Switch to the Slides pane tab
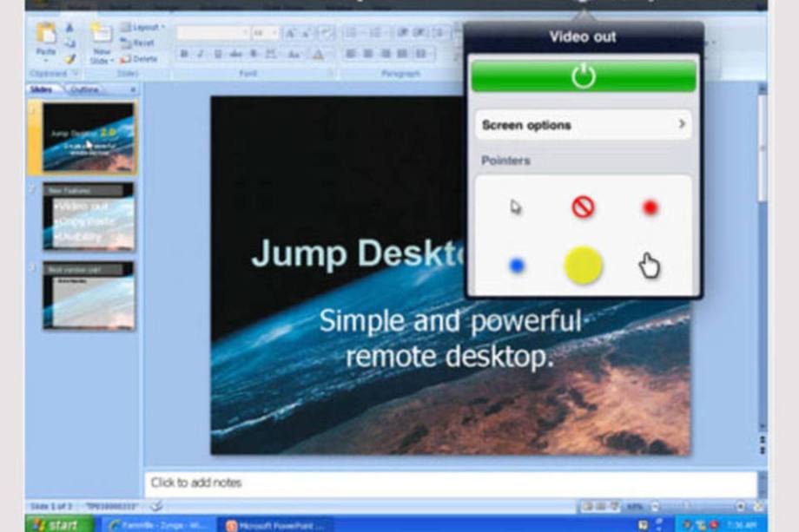The image size is (799, 532). click(x=42, y=89)
